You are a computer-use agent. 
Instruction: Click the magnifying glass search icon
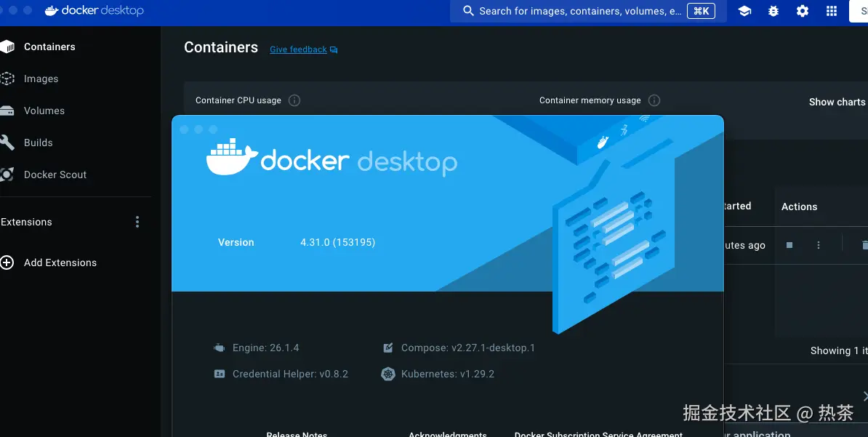(x=468, y=11)
